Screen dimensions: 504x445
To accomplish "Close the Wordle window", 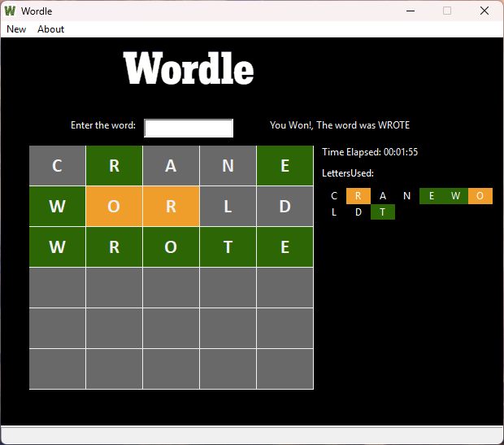I will (x=484, y=11).
